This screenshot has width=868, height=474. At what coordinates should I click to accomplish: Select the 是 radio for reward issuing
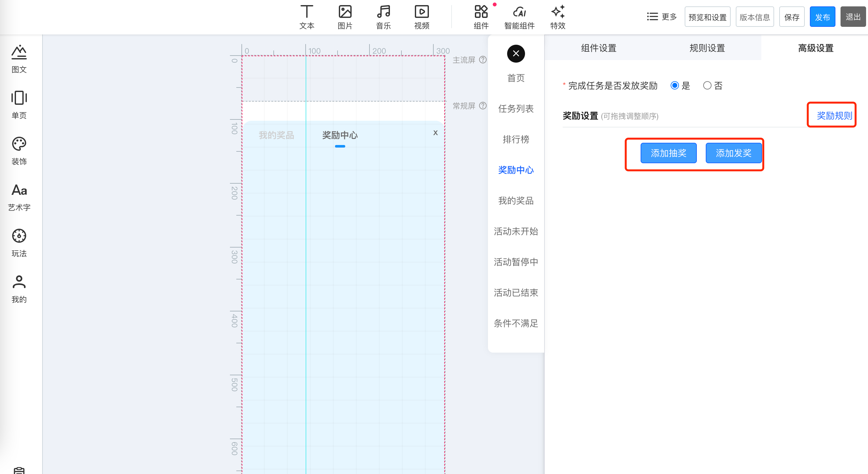[674, 86]
